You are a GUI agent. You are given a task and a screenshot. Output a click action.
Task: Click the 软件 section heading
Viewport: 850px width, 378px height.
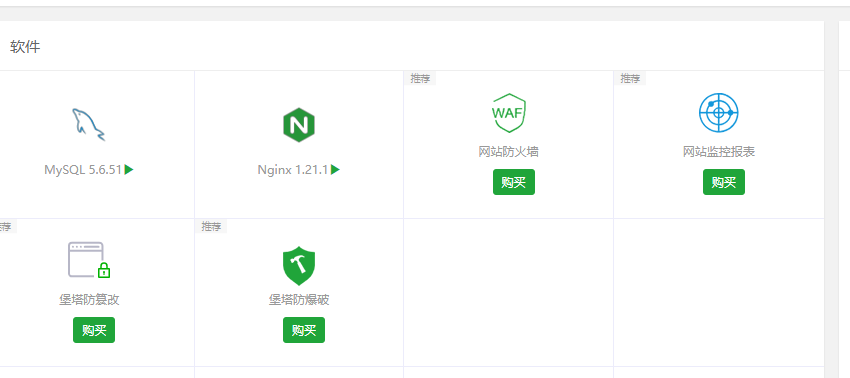pos(25,47)
